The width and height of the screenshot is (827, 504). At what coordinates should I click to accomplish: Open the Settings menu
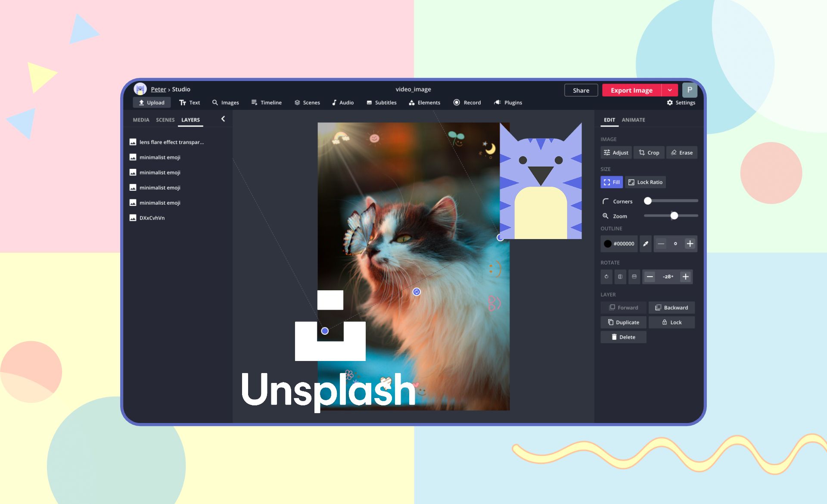681,103
